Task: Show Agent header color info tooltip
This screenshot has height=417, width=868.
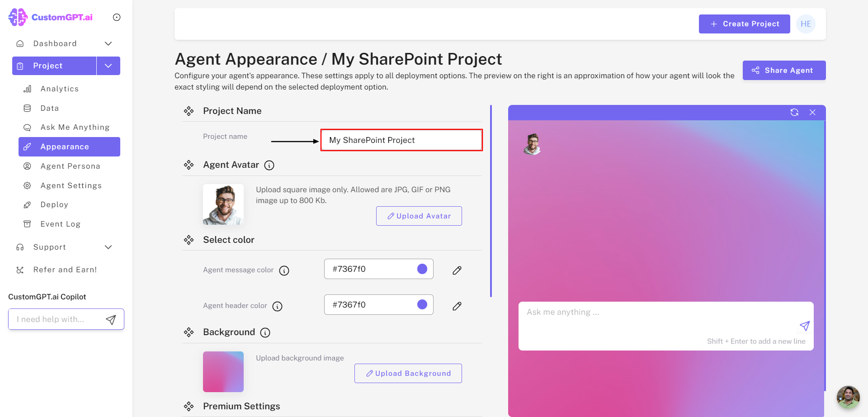Action: (278, 306)
